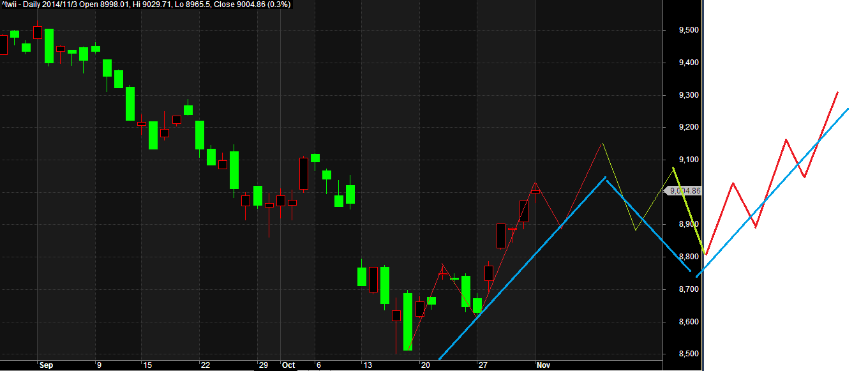The width and height of the screenshot is (868, 371).
Task: Click the ^twii Daily chart title text
Action: coord(146,4)
